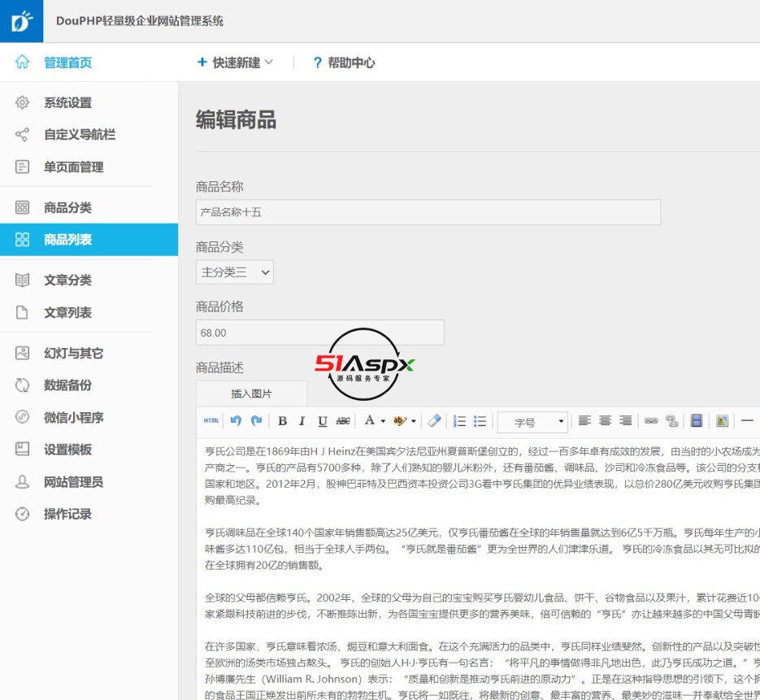Click the 插入图片 button
The width and height of the screenshot is (760, 700).
(251, 393)
